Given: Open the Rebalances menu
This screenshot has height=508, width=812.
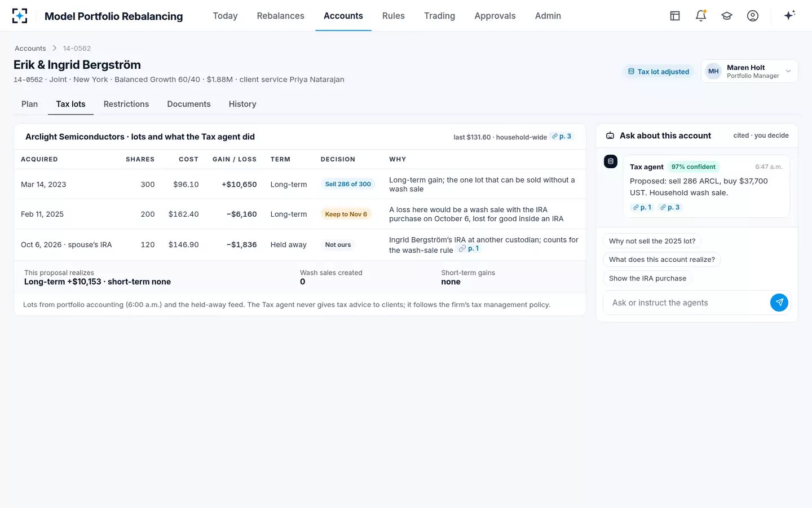Looking at the screenshot, I should coord(280,16).
